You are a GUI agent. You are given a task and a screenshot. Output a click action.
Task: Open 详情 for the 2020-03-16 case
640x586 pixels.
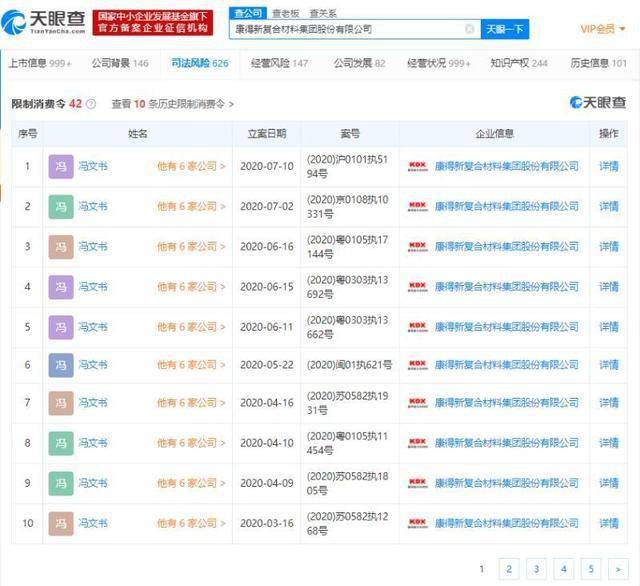[609, 524]
